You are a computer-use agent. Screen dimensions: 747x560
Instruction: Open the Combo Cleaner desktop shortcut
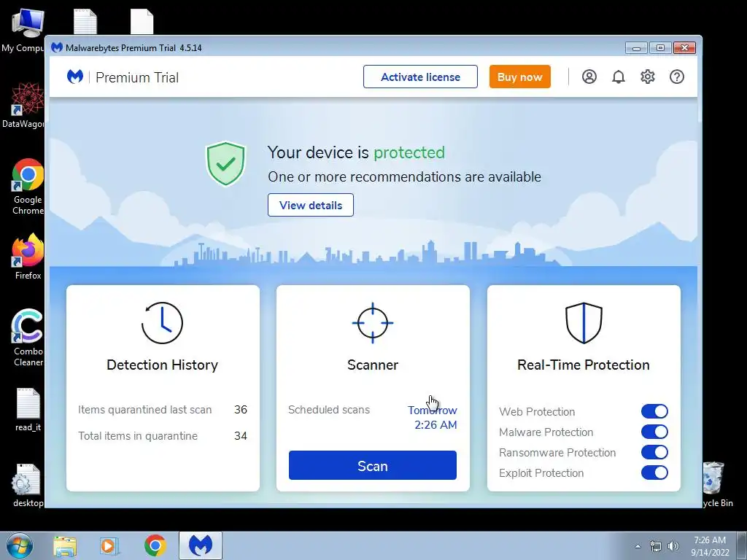(x=28, y=338)
